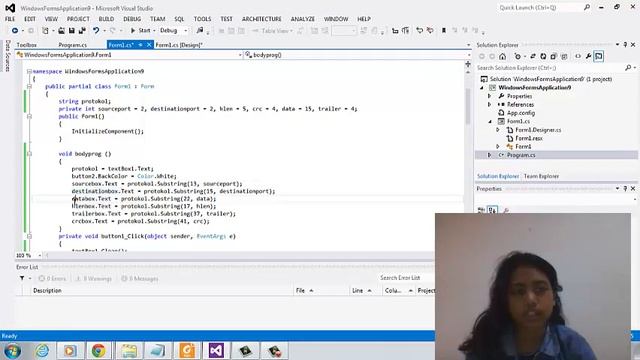Open the PROJECT menu
This screenshot has height=360, width=640.
pyautogui.click(x=78, y=19)
